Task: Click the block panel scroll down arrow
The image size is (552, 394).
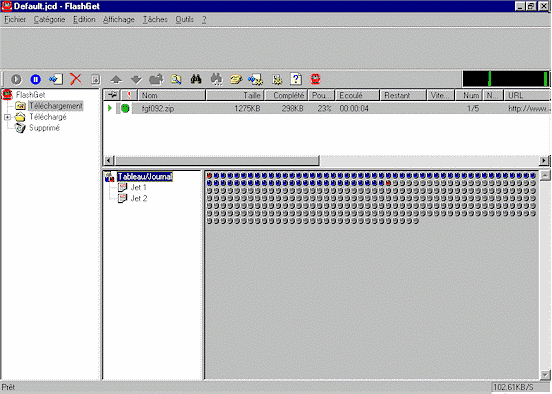Action: 545,375
